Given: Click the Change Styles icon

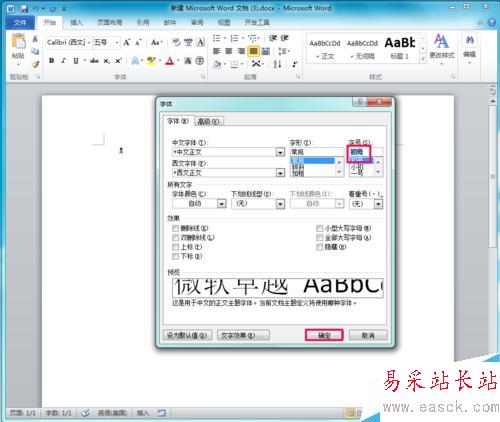Looking at the screenshot, I should [441, 46].
